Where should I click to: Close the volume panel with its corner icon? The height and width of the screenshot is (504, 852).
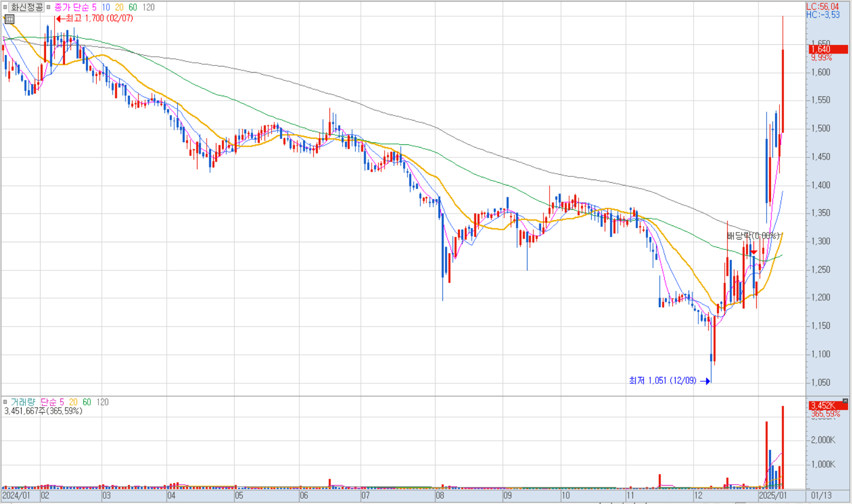pos(845,401)
